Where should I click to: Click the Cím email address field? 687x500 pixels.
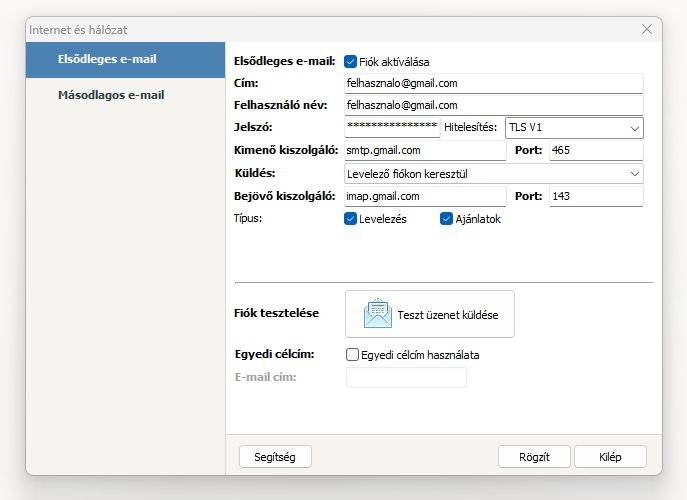493,84
